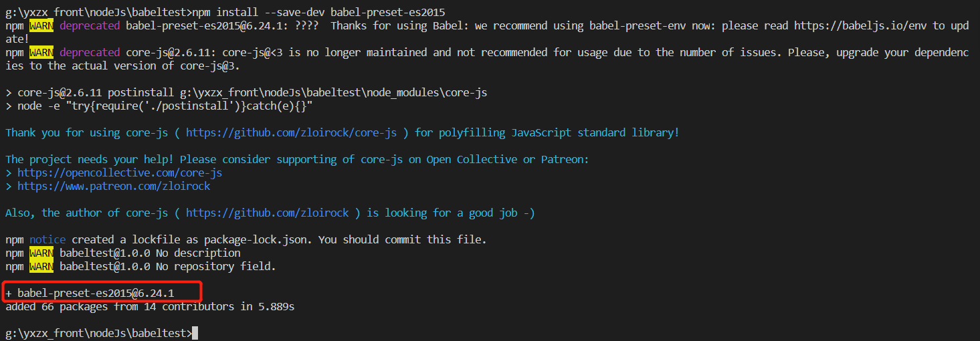Click the WARN badge beside "No description"
The height and width of the screenshot is (341, 980).
(x=41, y=253)
